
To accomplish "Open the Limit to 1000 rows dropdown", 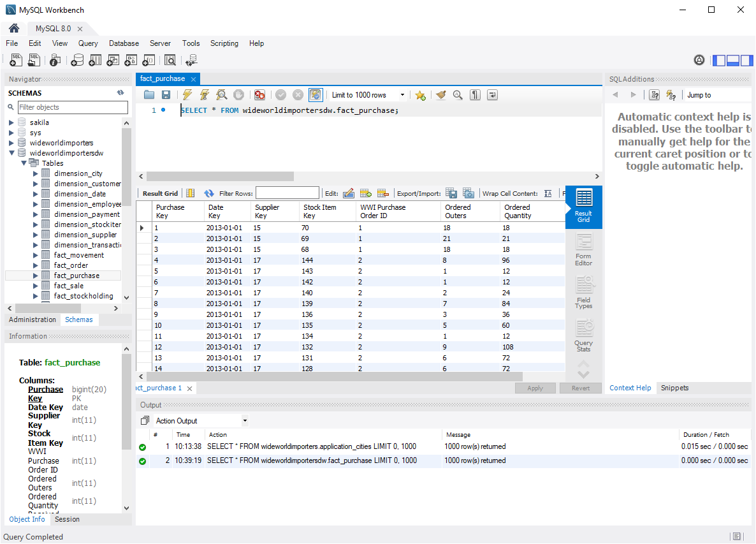I will pos(368,95).
